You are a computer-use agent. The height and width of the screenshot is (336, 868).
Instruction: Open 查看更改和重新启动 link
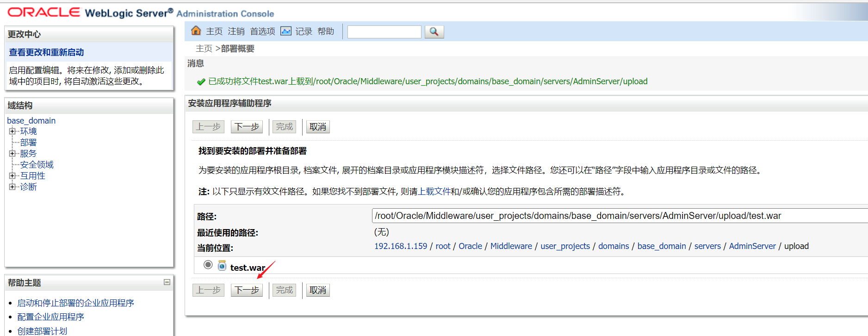(46, 52)
